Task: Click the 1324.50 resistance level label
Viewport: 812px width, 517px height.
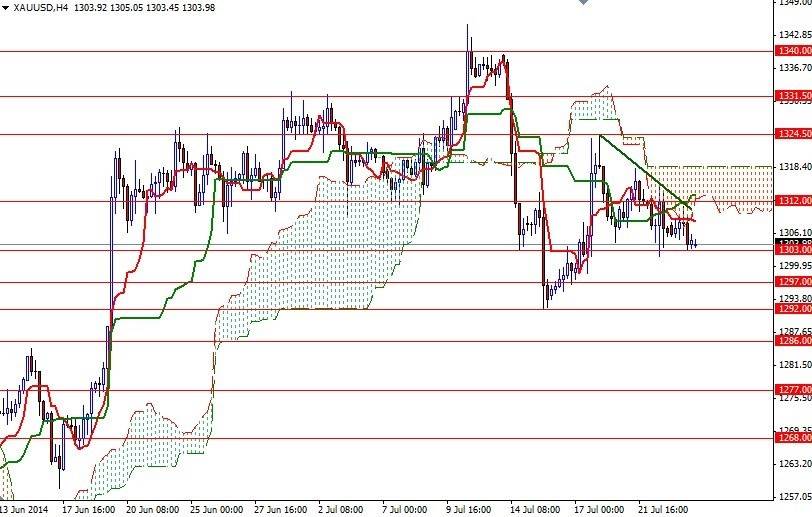Action: point(793,134)
